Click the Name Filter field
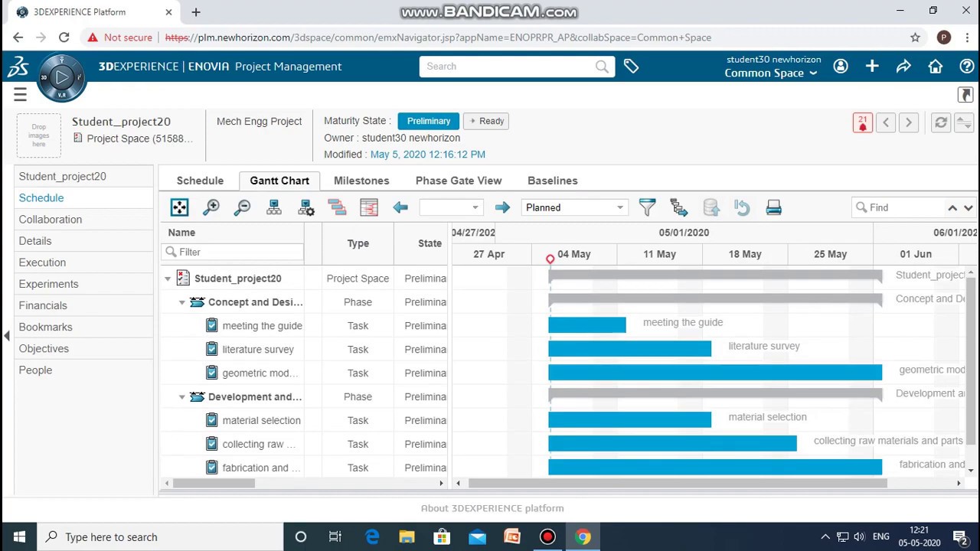Screen dimensions: 980x551 click(x=234, y=252)
